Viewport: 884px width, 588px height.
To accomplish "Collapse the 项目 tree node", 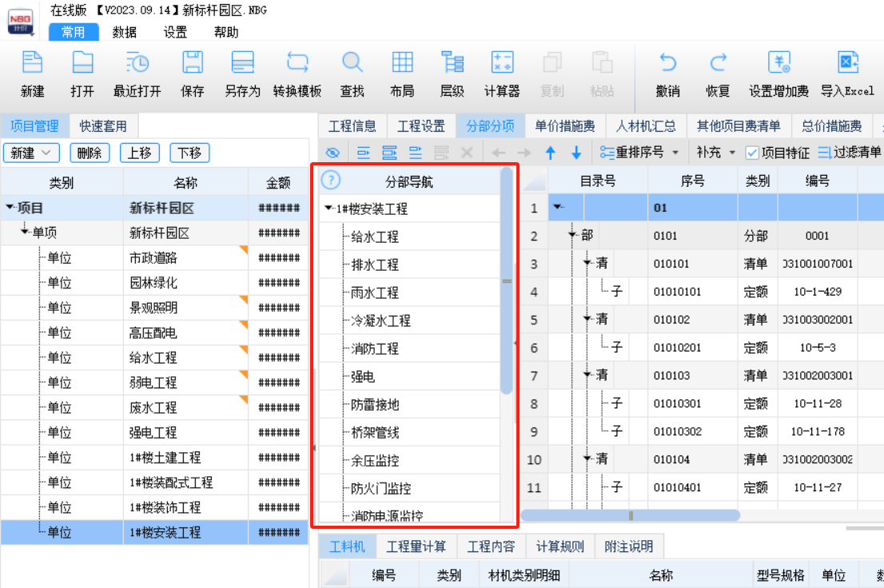I will (10, 208).
